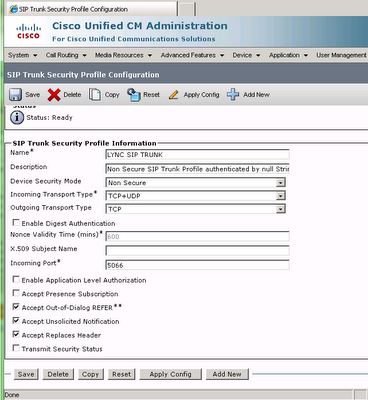Open the Advanced Features menu

(192, 55)
